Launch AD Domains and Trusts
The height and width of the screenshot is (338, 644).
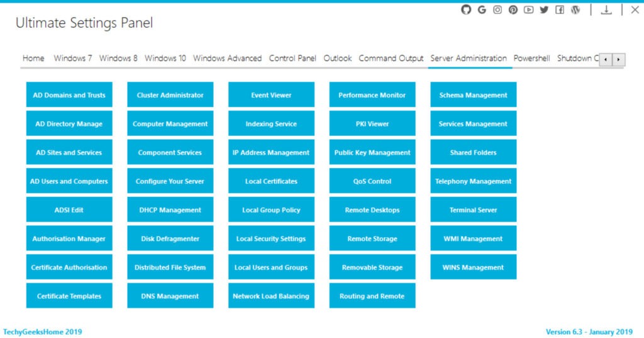[69, 94]
